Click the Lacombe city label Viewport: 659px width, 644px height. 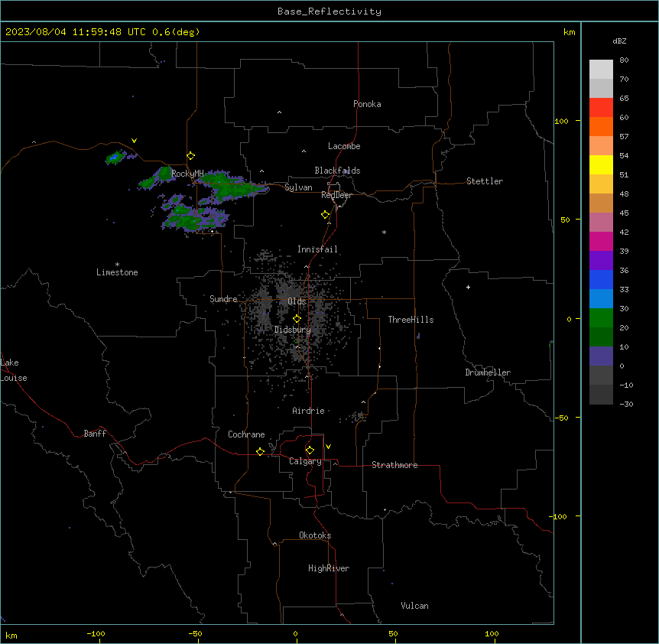pyautogui.click(x=344, y=146)
